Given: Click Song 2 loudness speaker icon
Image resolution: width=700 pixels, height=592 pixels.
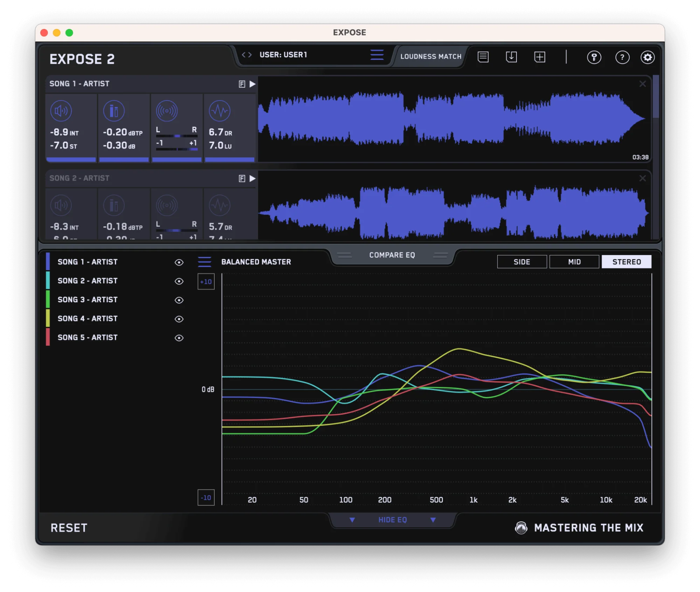Looking at the screenshot, I should click(x=61, y=205).
